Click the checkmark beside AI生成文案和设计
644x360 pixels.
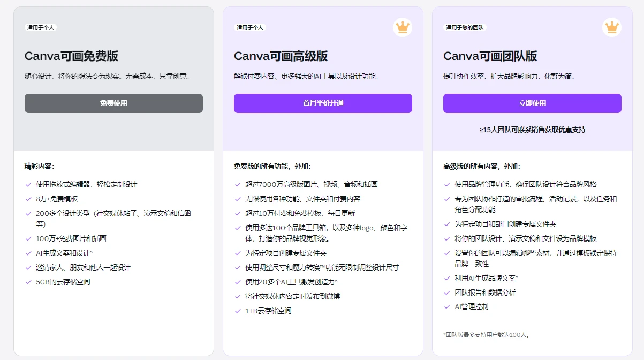(28, 253)
